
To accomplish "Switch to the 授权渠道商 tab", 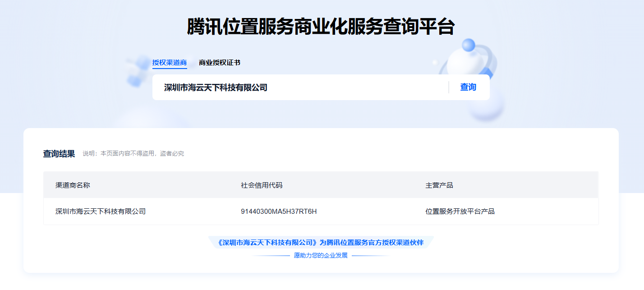I will (170, 63).
